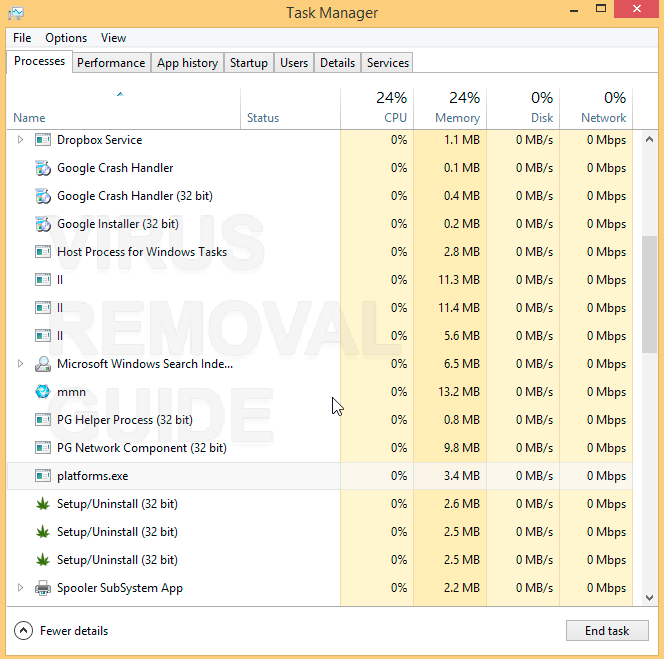Click the PG Helper Process icon
Image resolution: width=664 pixels, height=659 pixels.
click(x=43, y=420)
